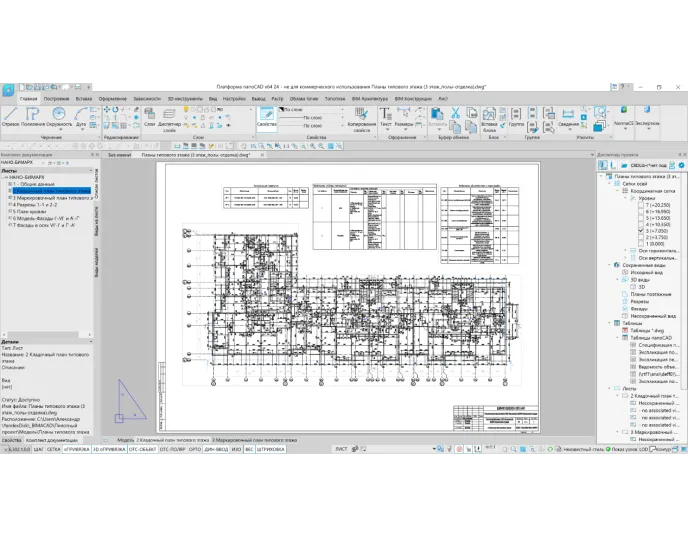Click the Текст tool in ribbon
Screen dimensions: 688x537
coord(386,116)
